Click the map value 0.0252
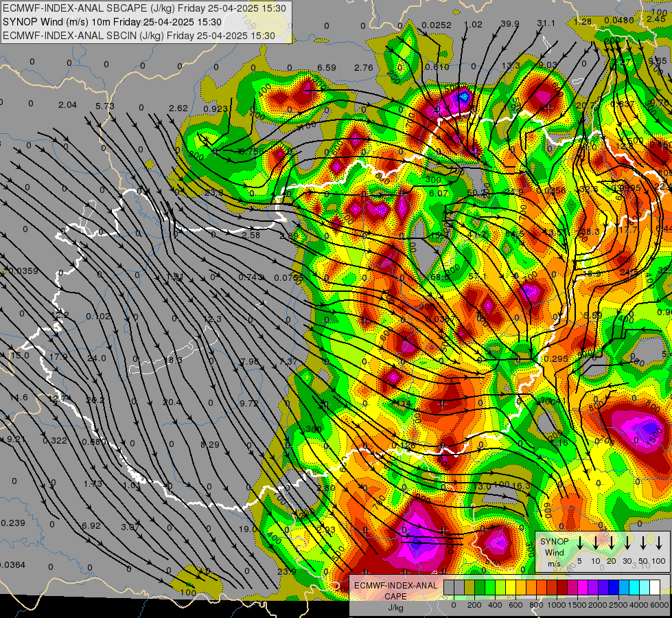Image resolution: width=672 pixels, height=618 pixels. pyautogui.click(x=437, y=25)
